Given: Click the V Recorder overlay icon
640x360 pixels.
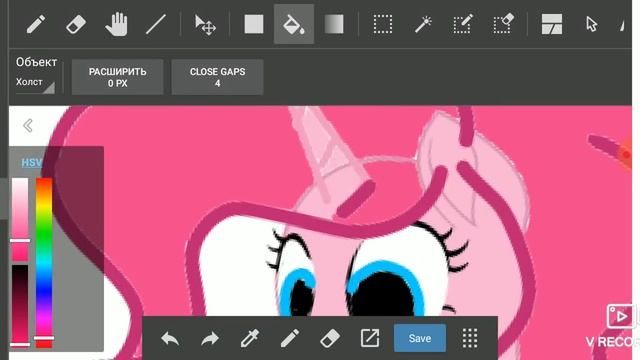Looking at the screenshot, I should 620,316.
